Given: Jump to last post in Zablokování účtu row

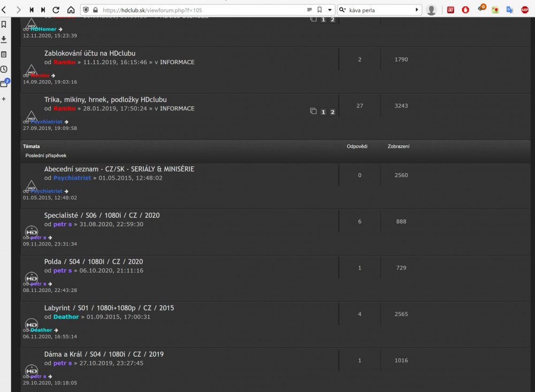Looking at the screenshot, I should (x=53, y=75).
